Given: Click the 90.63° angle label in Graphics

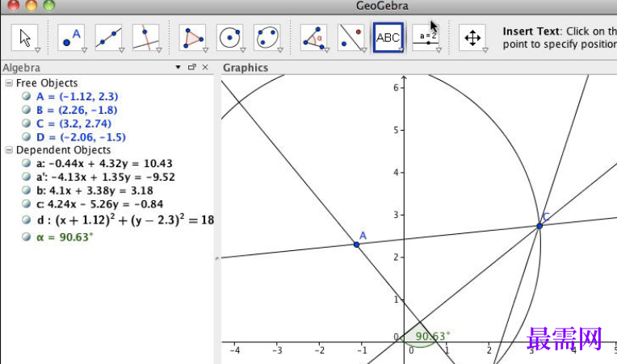Looking at the screenshot, I should pos(432,337).
